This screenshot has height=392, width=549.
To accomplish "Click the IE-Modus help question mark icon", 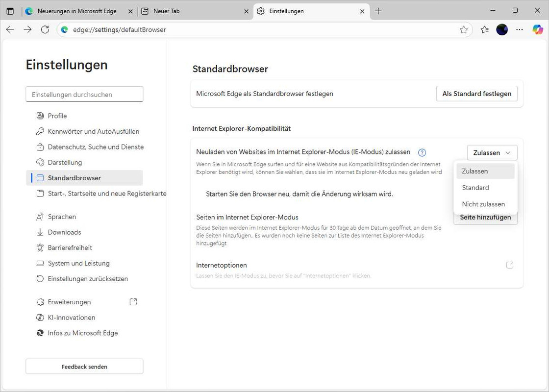I will point(422,152).
